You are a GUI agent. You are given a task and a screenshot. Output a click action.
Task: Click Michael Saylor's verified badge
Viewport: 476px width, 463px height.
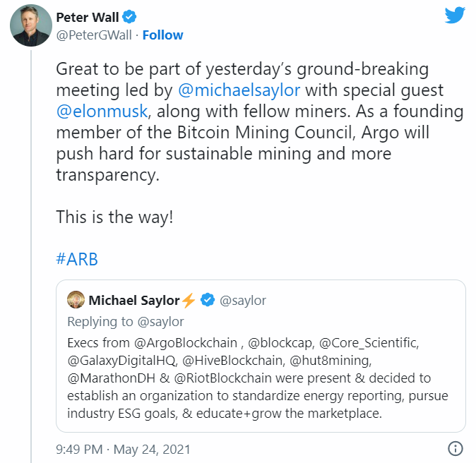[x=208, y=301]
